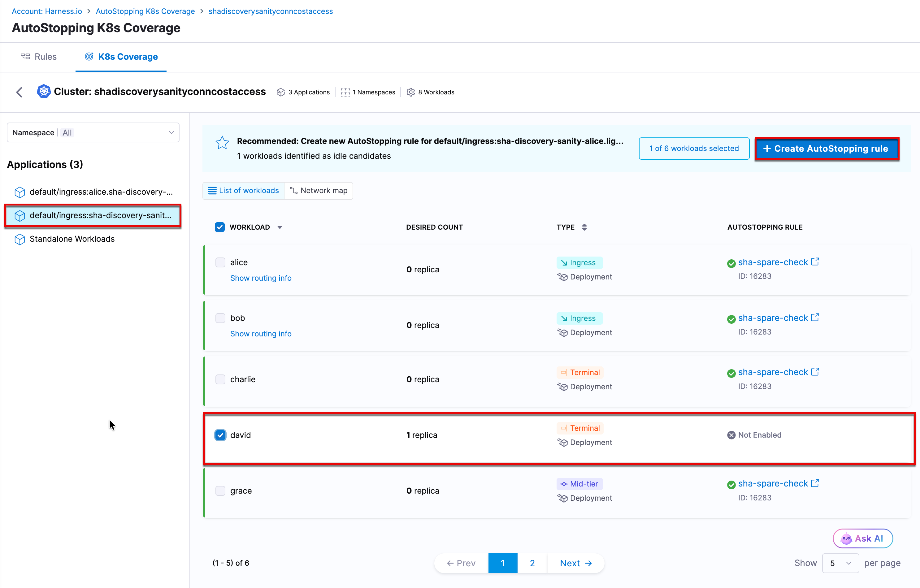Image resolution: width=920 pixels, height=588 pixels.
Task: Open the per page count dropdown
Action: 840,563
